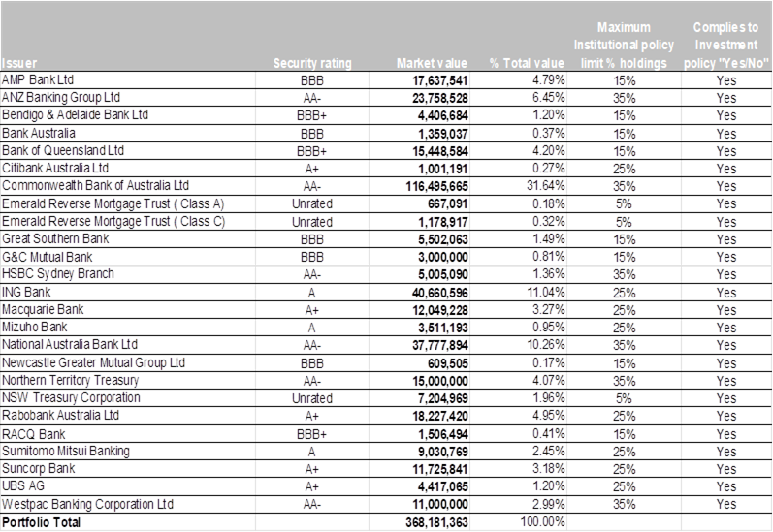Select Citibank's 'A+' security rating
Viewport: 773px width, 532px height.
311,169
